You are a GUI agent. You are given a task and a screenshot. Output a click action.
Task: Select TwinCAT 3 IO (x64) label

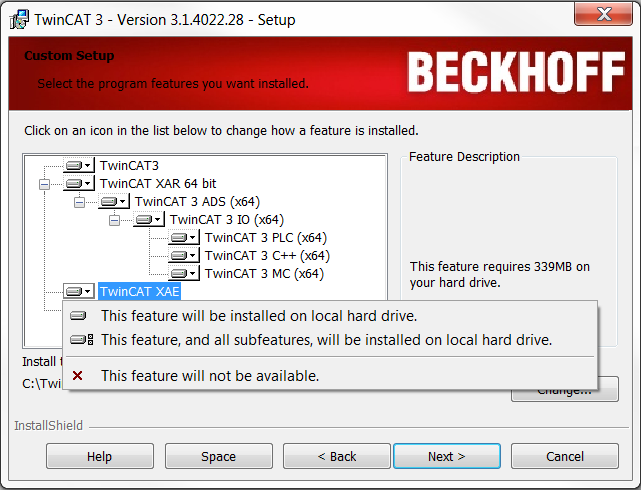pyautogui.click(x=227, y=219)
